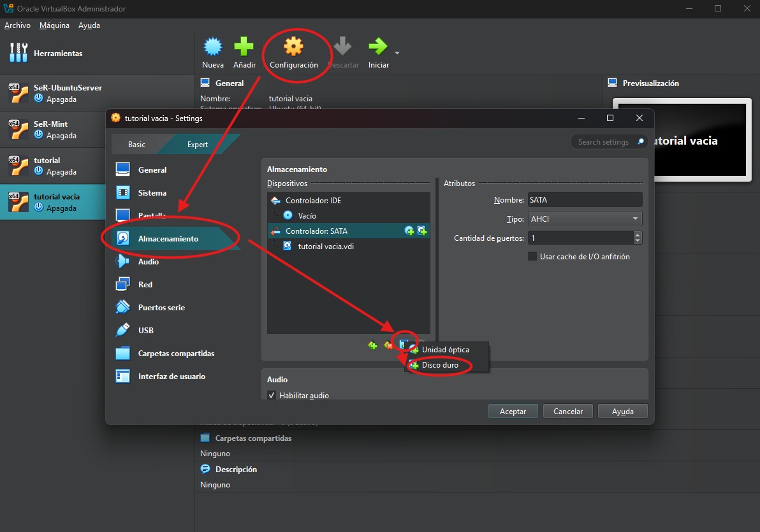Image resolution: width=760 pixels, height=532 pixels.
Task: Click the search magnifier icon
Action: [x=641, y=141]
